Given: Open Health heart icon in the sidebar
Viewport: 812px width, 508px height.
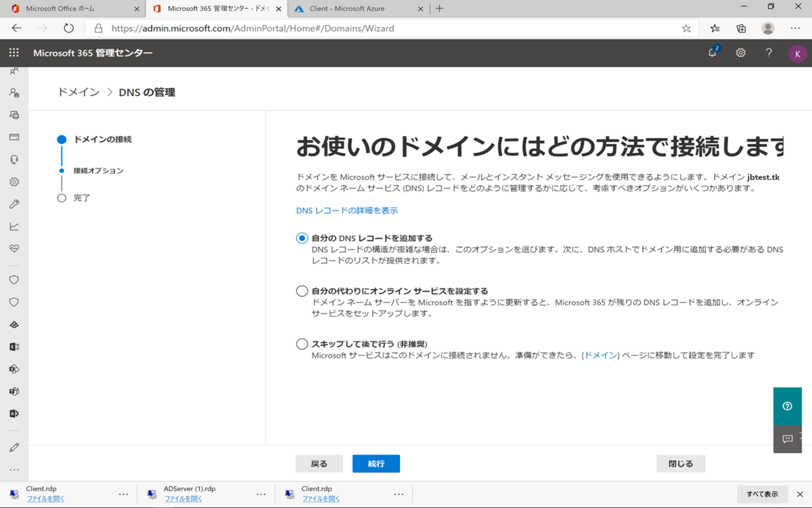Looking at the screenshot, I should click(x=14, y=249).
